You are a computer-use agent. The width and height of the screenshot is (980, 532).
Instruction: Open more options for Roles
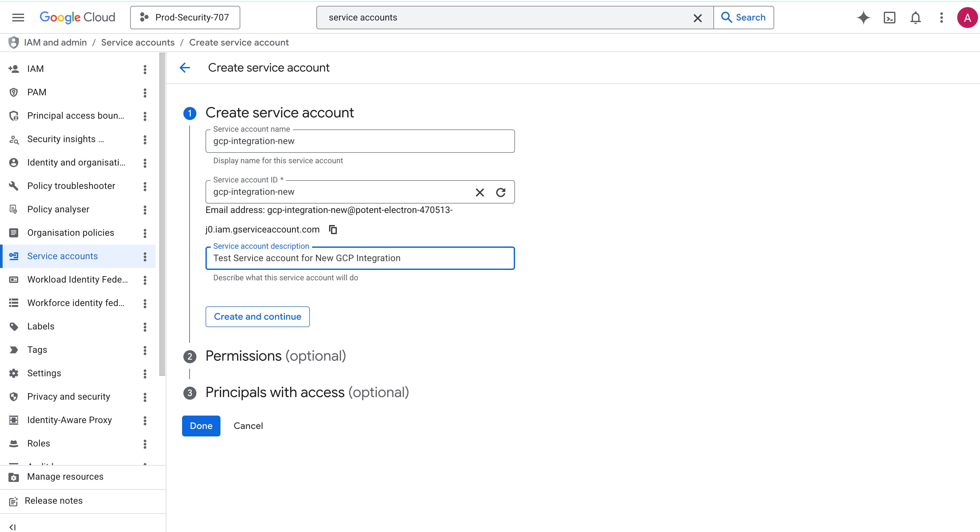(145, 444)
